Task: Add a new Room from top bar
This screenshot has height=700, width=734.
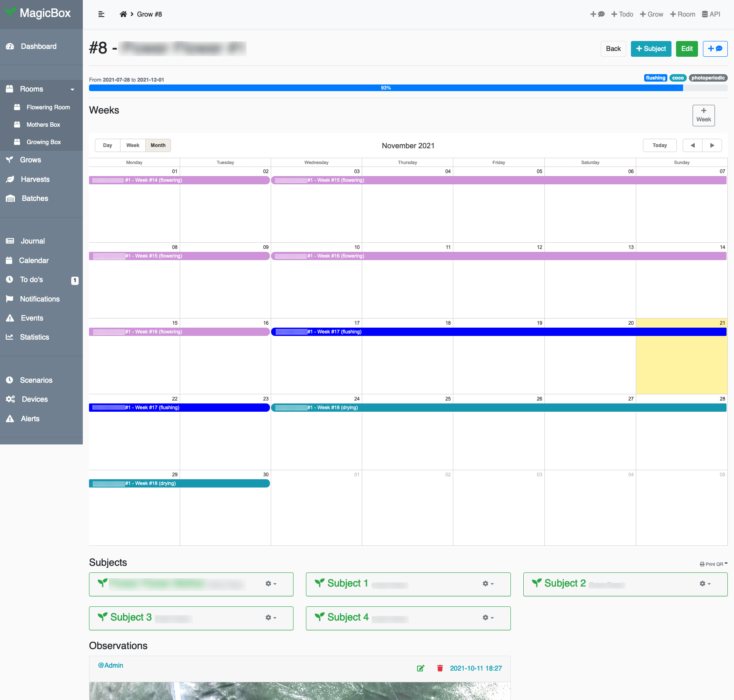Action: 683,14
